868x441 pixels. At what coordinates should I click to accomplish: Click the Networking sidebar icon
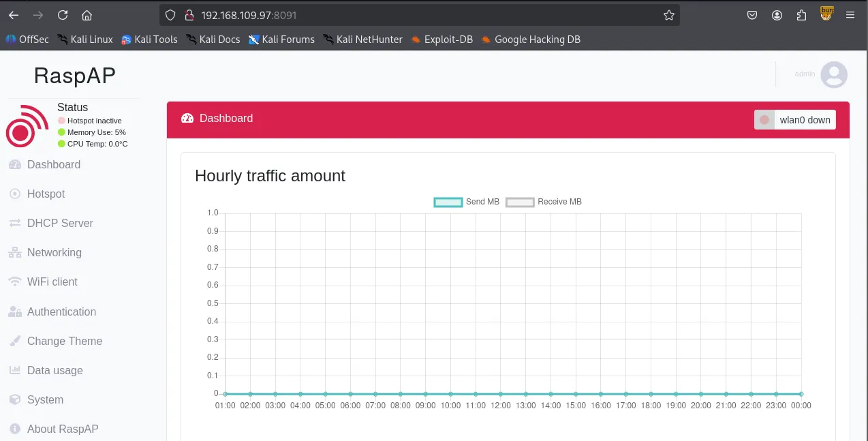[x=14, y=253]
